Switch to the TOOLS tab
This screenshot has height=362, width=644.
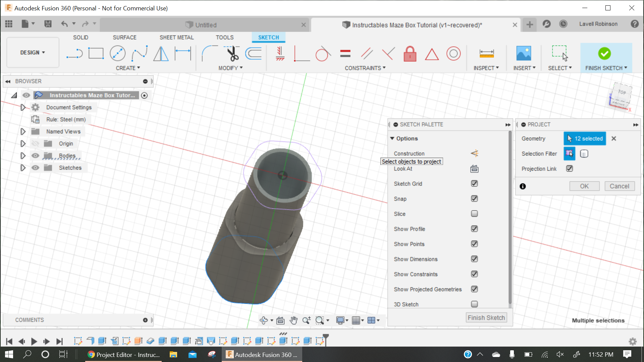[224, 38]
